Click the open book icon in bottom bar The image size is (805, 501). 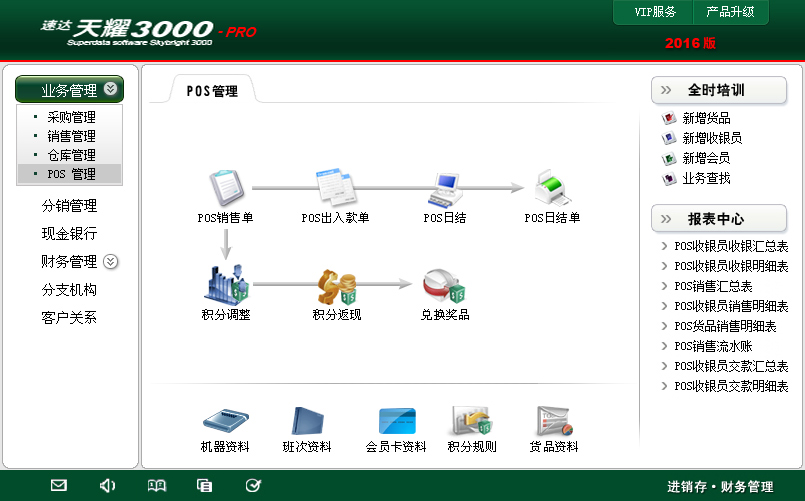157,485
